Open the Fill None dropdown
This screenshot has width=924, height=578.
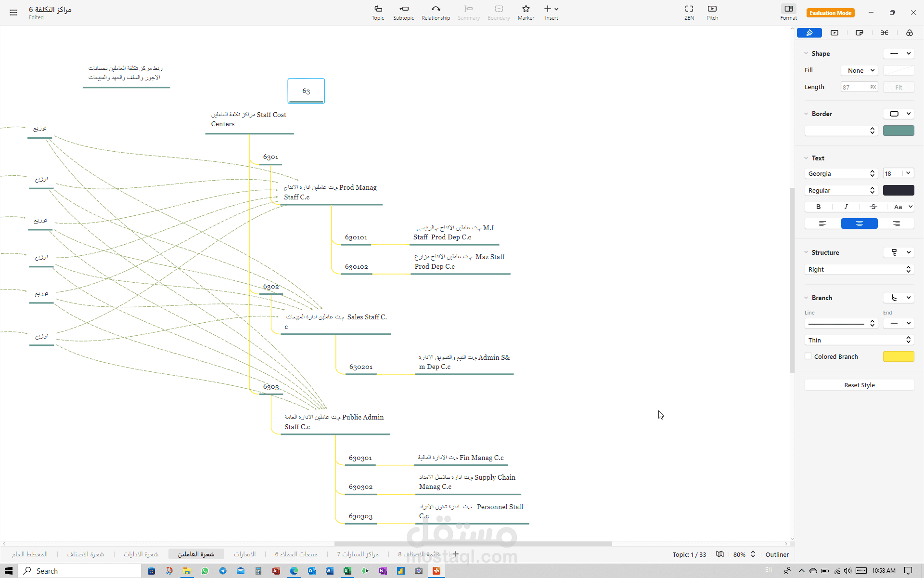(860, 70)
